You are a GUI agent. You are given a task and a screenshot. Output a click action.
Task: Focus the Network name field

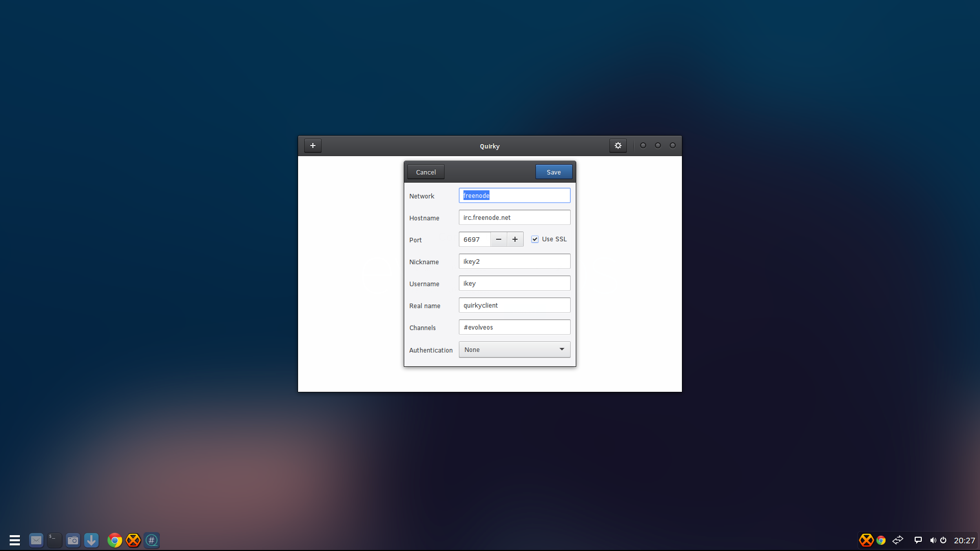coord(514,195)
